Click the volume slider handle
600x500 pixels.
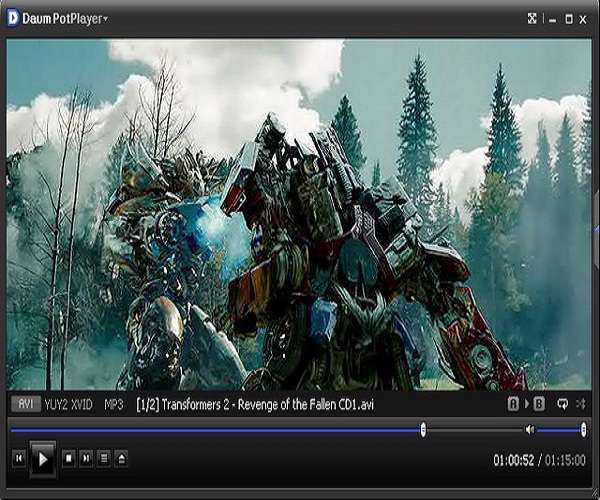click(583, 430)
